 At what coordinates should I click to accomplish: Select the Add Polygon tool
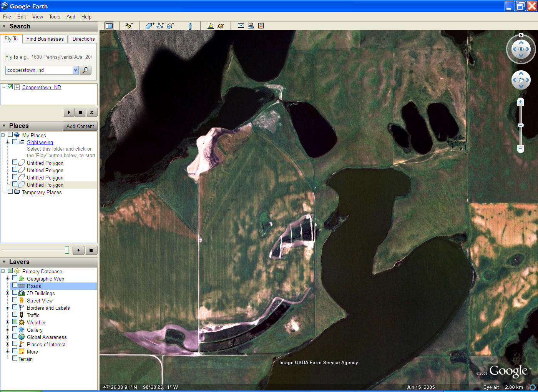[150, 26]
